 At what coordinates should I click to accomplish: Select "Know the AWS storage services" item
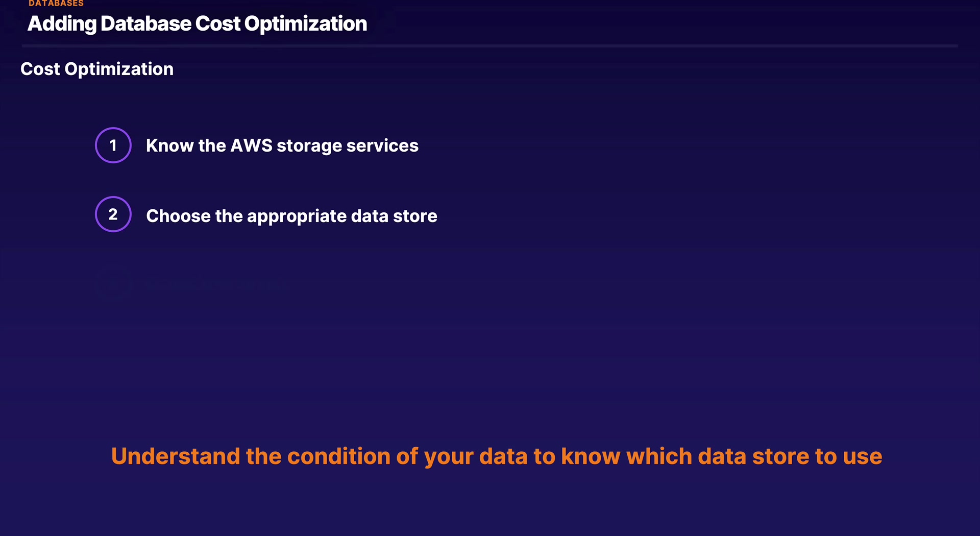[x=282, y=146]
